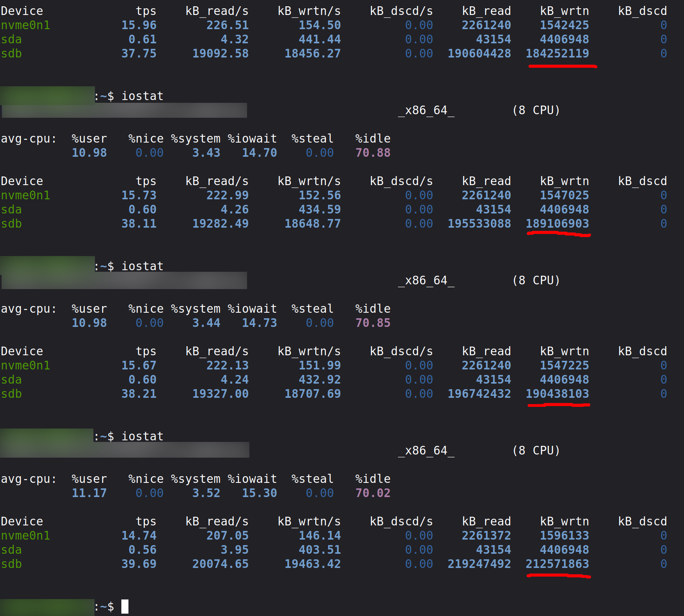Click the nvme0n1 tps value 15.73
The image size is (684, 616).
(x=139, y=195)
